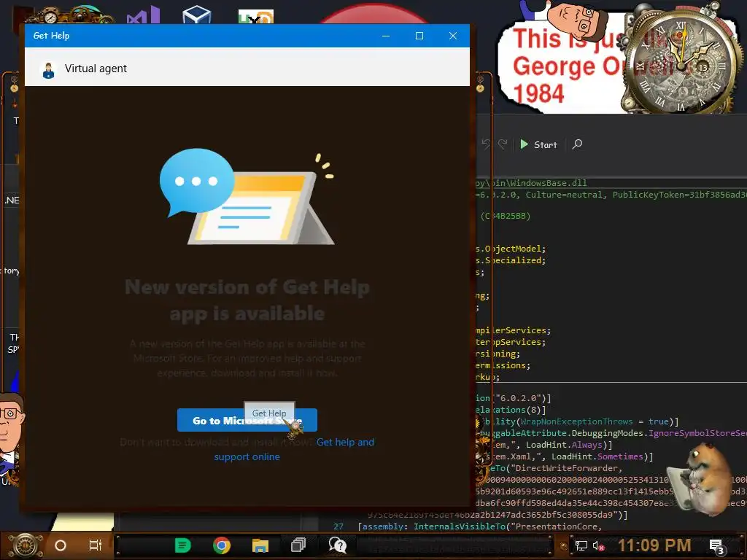Click the Visual Studio desktop icon

[143, 16]
